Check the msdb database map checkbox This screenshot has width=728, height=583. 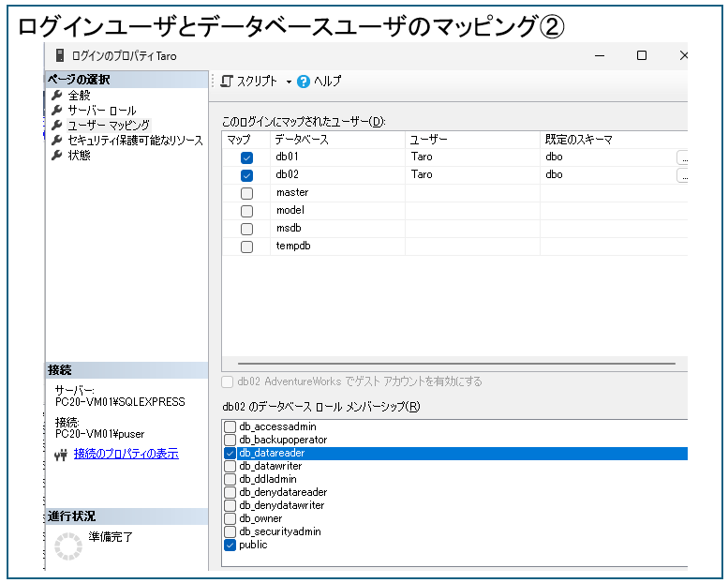[247, 229]
